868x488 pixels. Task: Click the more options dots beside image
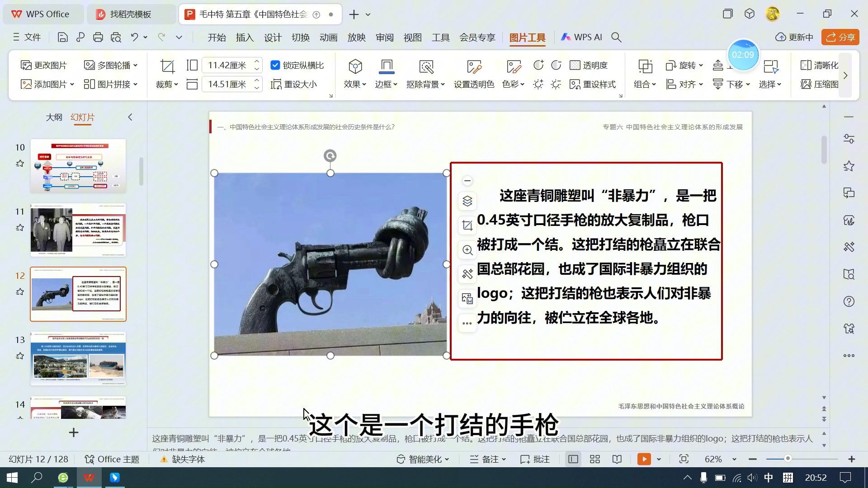coord(467,323)
